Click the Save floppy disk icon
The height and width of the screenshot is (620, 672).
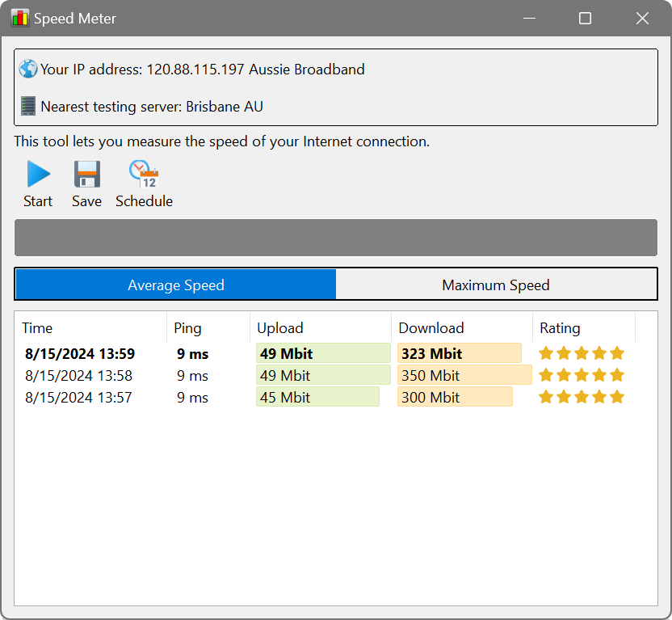pos(87,174)
